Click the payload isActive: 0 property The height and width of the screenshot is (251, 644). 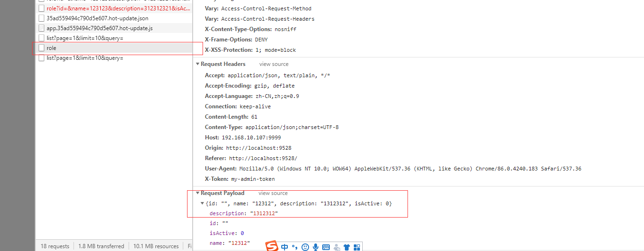(x=227, y=233)
